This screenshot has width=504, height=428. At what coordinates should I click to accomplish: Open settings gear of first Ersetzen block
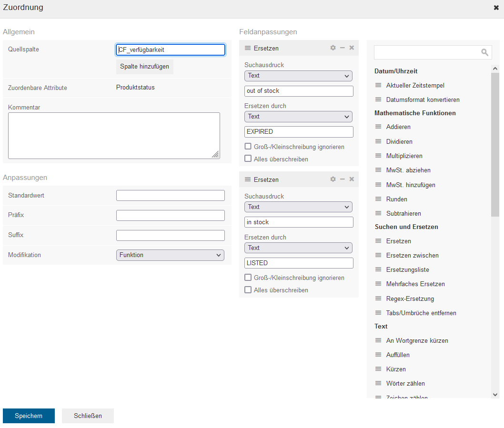point(333,48)
